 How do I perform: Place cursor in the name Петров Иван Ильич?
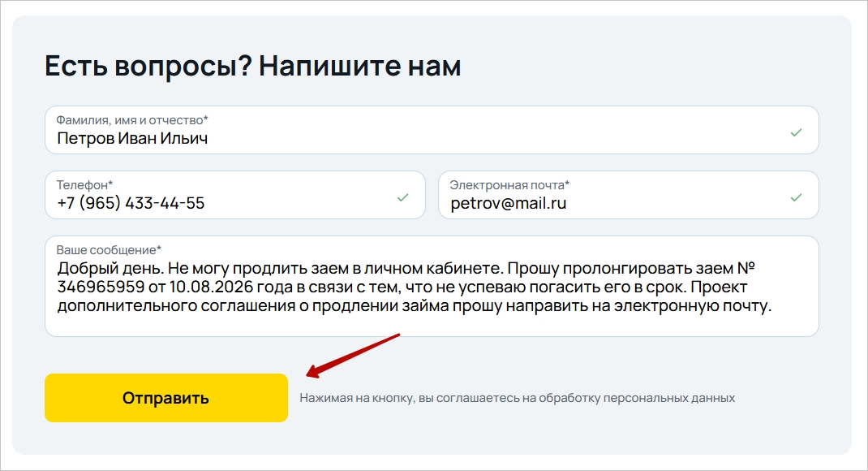tap(132, 138)
